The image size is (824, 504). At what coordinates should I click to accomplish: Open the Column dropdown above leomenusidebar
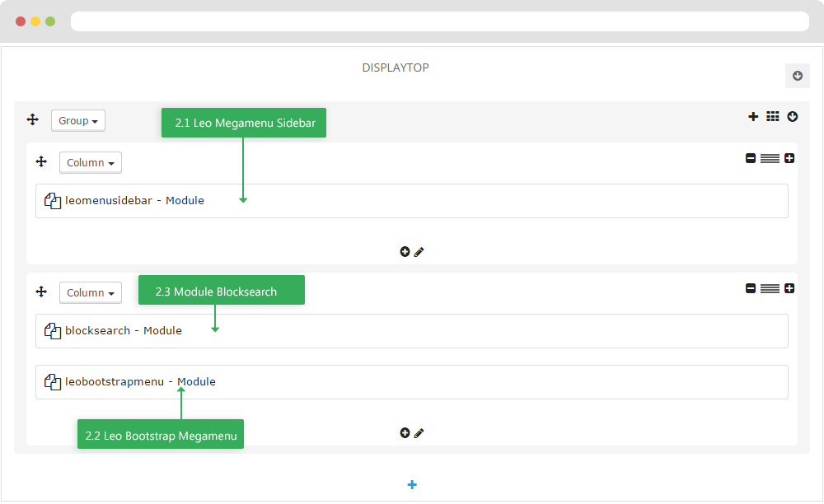click(91, 163)
